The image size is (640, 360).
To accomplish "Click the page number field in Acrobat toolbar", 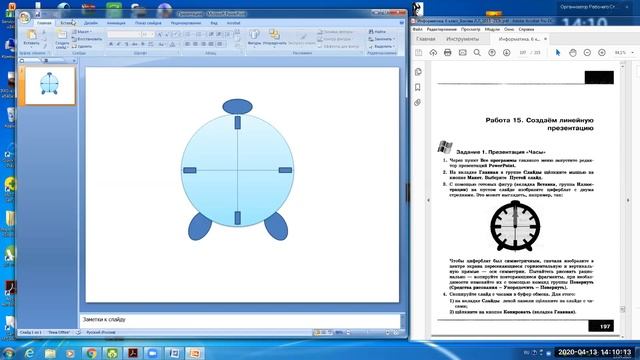I will point(524,53).
